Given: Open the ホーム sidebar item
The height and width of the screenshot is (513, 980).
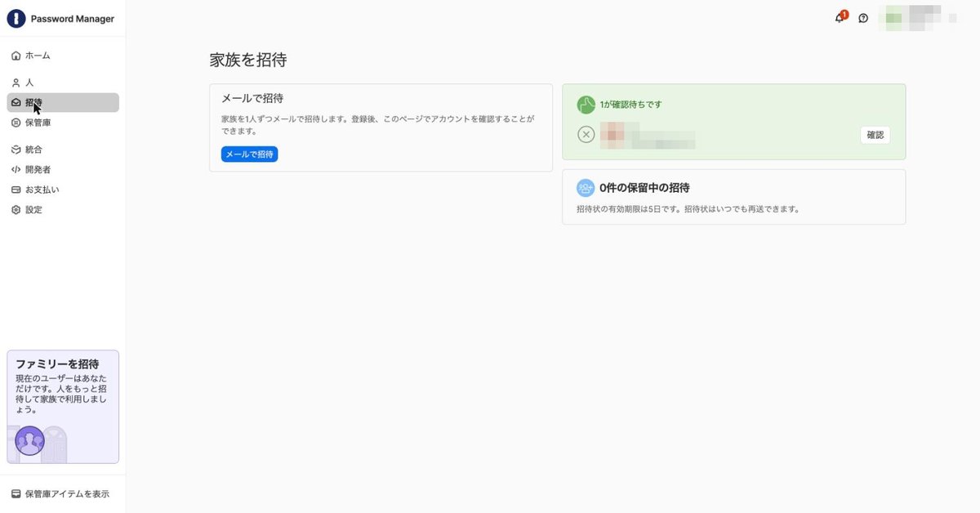Looking at the screenshot, I should [x=63, y=56].
